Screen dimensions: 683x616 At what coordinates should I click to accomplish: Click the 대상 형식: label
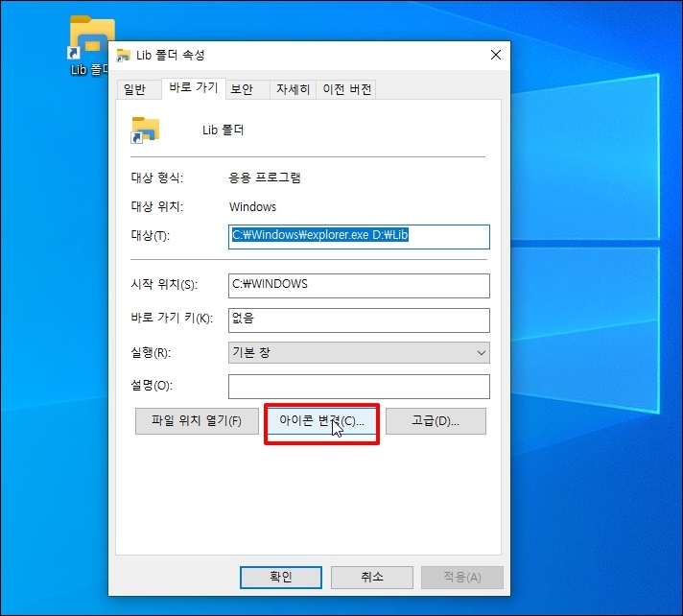coord(157,178)
